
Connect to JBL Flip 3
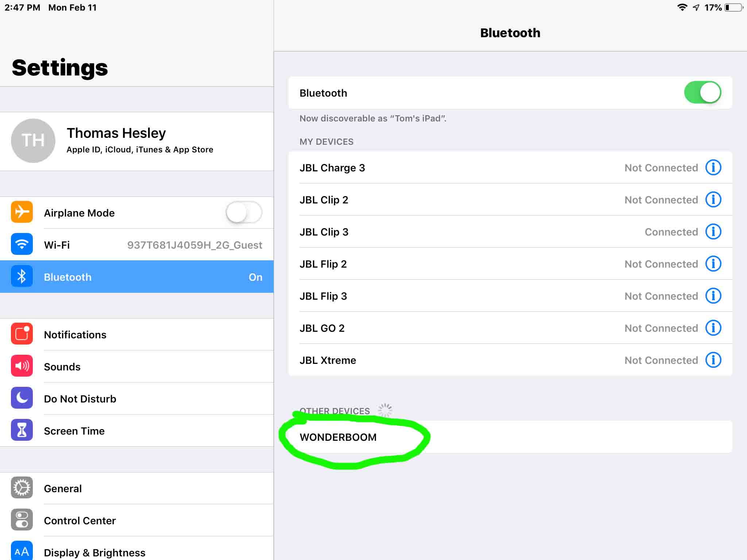[x=510, y=296]
